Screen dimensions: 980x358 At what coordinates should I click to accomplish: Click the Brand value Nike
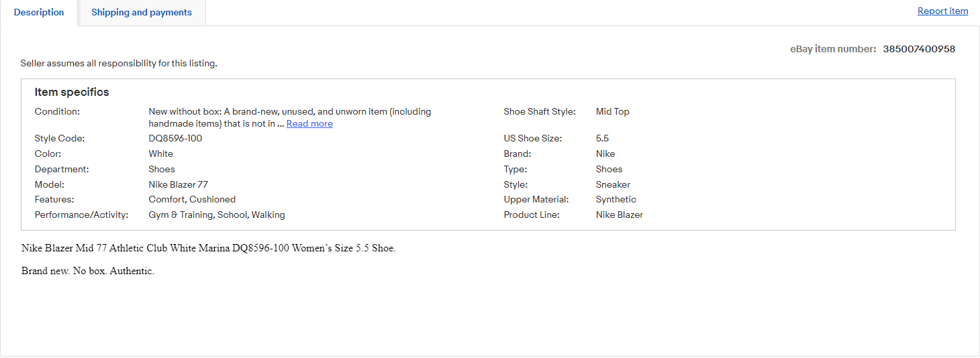pos(605,154)
